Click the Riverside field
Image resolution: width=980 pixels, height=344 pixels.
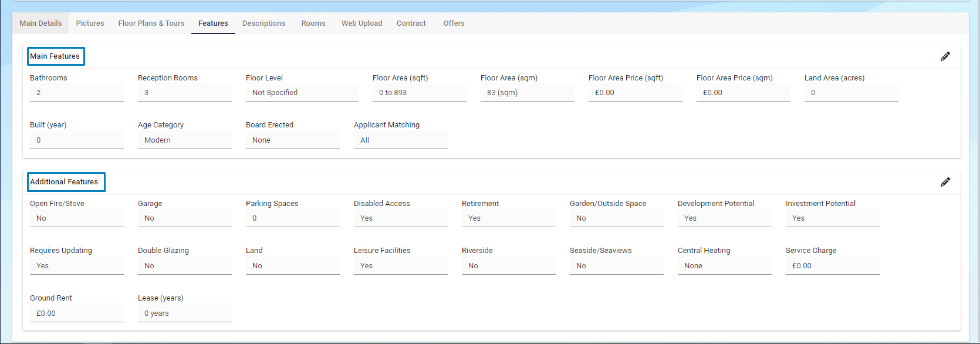(x=509, y=266)
